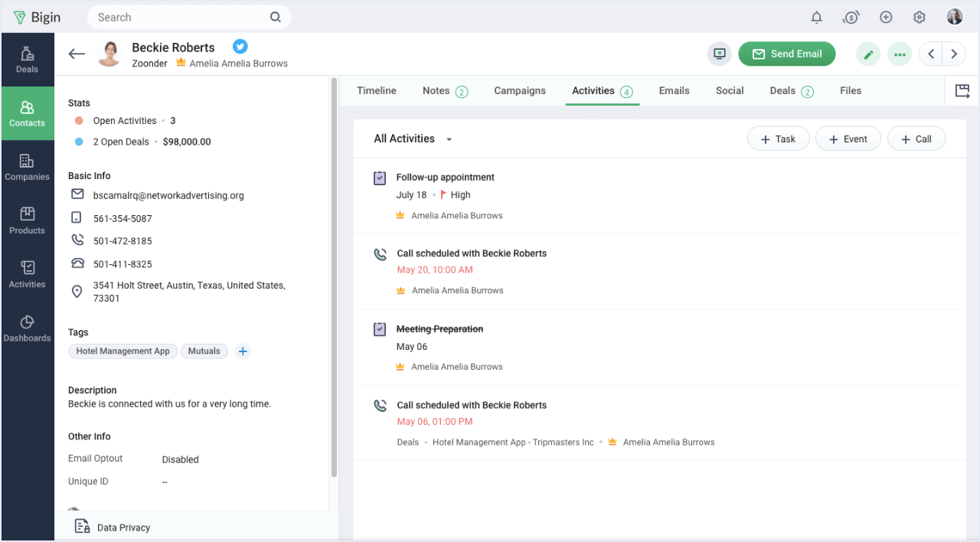Add a new tag with the plus icon
980x542 pixels.
tap(243, 351)
